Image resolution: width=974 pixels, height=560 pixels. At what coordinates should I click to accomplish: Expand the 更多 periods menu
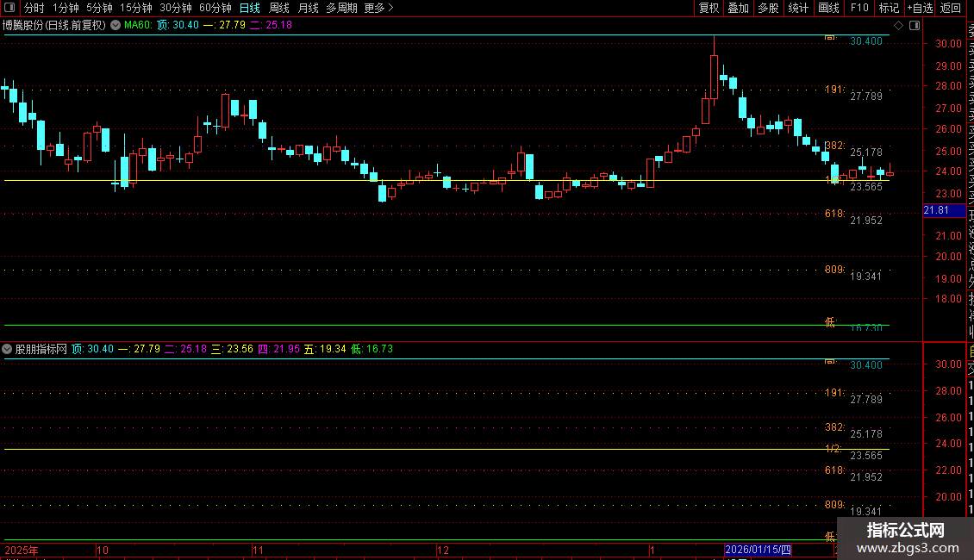pyautogui.click(x=378, y=8)
